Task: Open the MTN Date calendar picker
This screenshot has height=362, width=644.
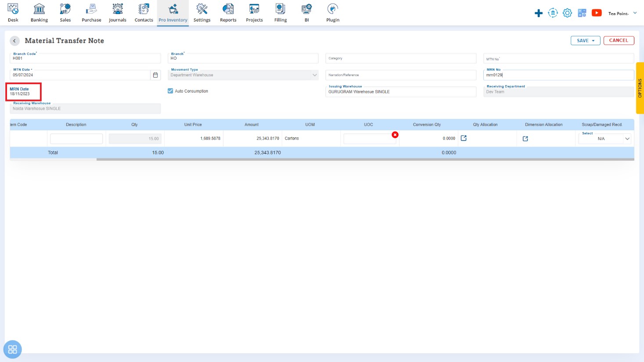Action: [155, 75]
